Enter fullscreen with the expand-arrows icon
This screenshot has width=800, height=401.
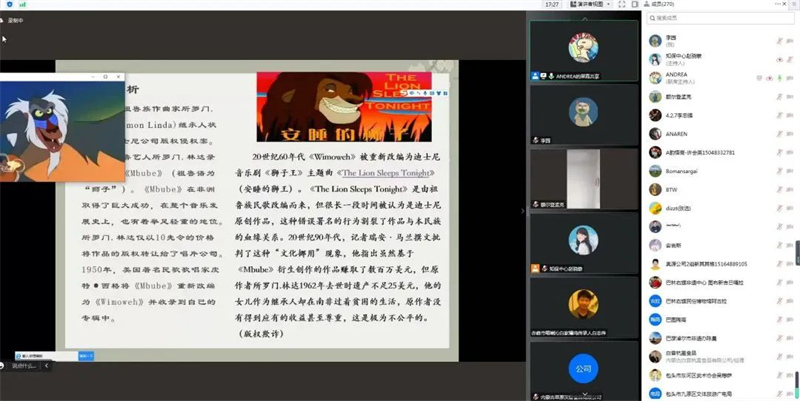tap(621, 4)
